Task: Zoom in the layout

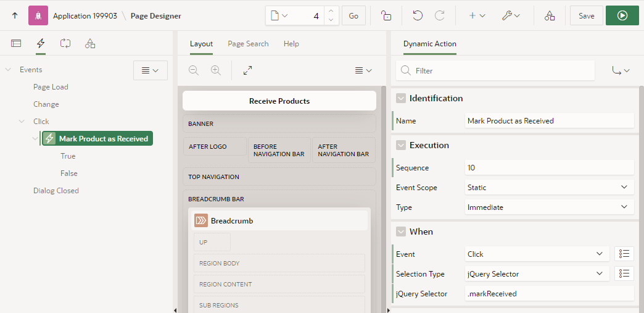Action: [x=216, y=70]
